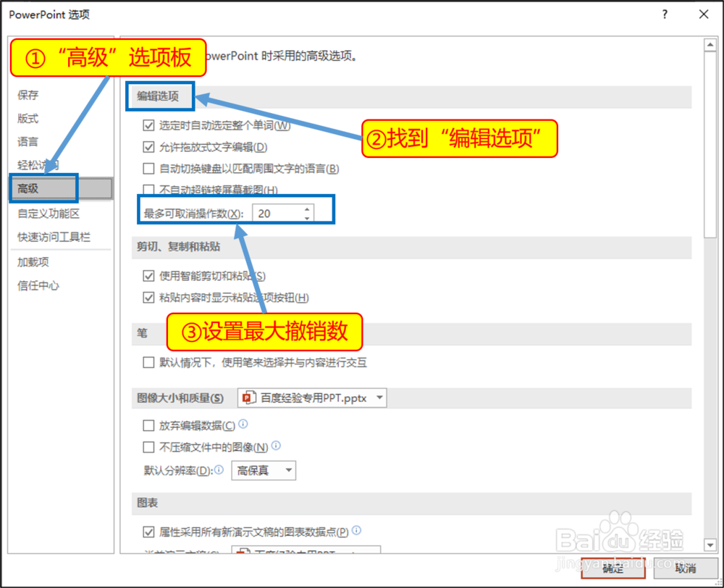This screenshot has height=588, width=724.
Task: Enable 自动切换键盘以匹配周围文字的语言 checkbox
Action: pyautogui.click(x=148, y=169)
